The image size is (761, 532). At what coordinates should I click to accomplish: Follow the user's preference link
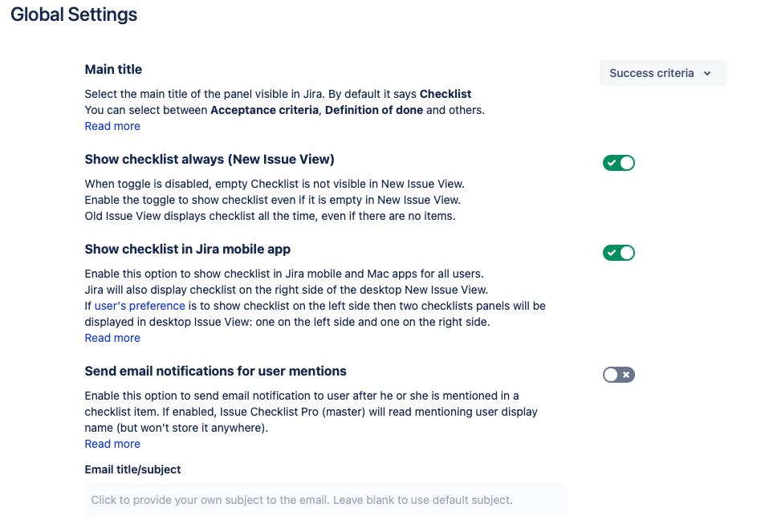tap(140, 306)
